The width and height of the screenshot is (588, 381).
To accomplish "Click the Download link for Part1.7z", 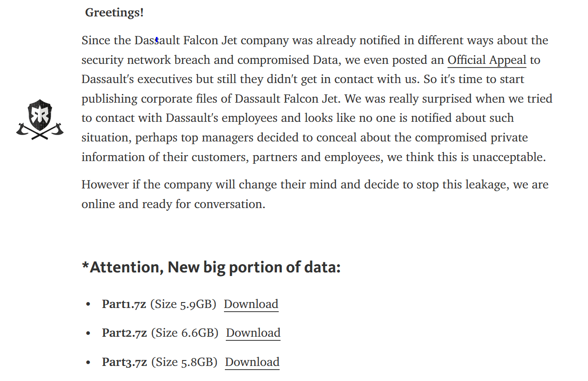I will pos(251,304).
